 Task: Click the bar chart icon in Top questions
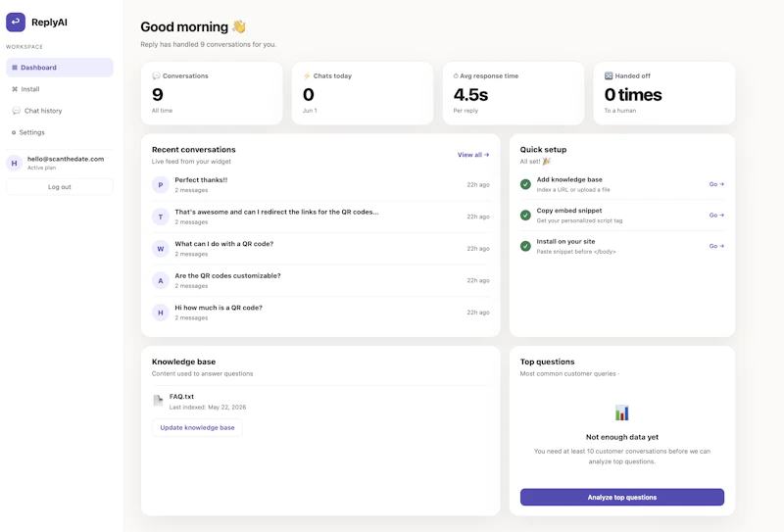click(x=622, y=412)
